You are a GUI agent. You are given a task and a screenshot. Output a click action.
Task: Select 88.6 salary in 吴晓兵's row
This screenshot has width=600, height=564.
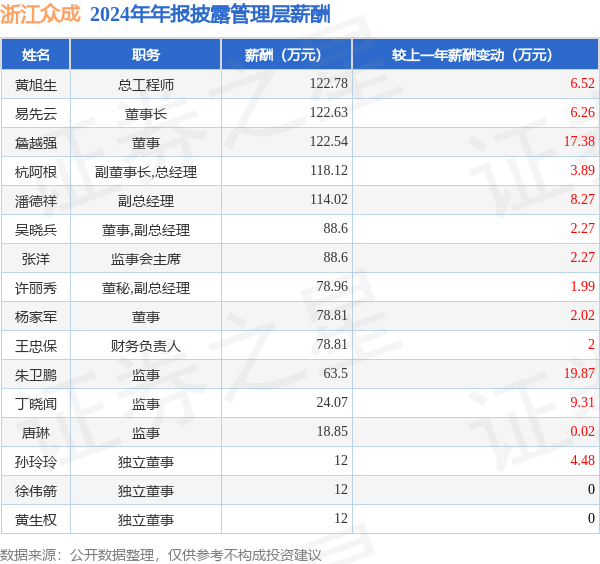pyautogui.click(x=336, y=229)
